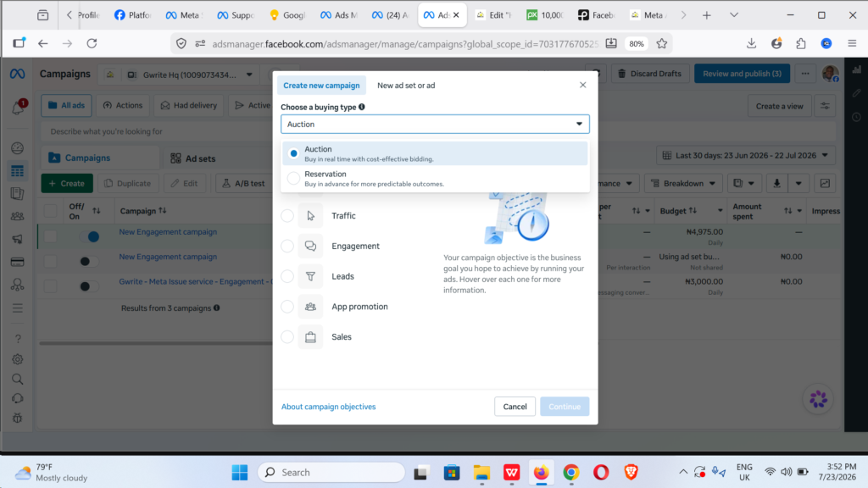Open the Help question mark icon

tap(18, 339)
